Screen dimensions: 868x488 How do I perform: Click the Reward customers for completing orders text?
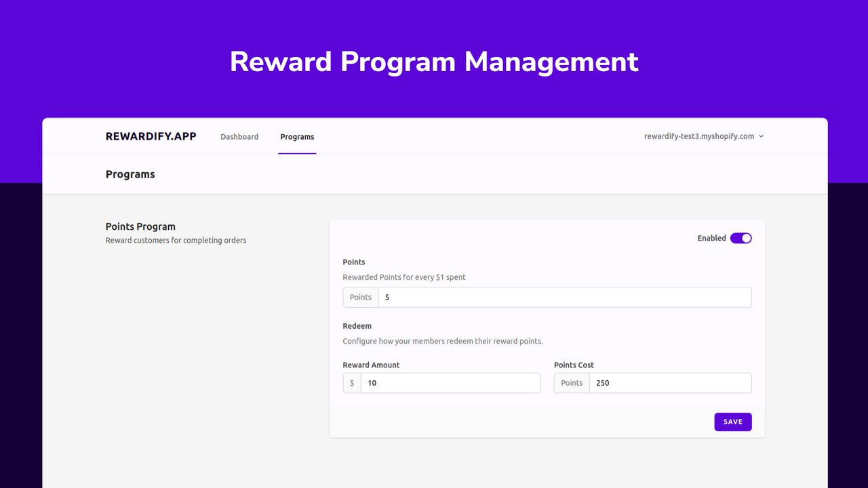pyautogui.click(x=176, y=240)
